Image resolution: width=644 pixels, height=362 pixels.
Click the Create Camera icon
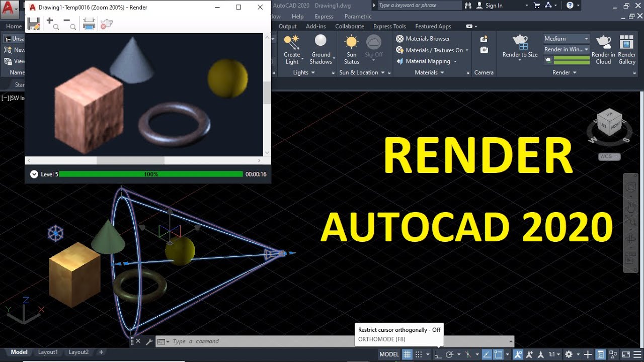click(x=484, y=39)
